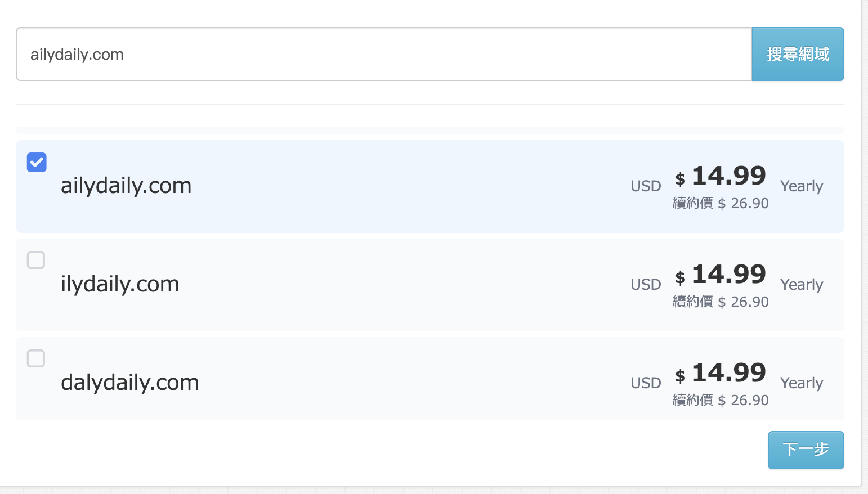This screenshot has height=494, width=868.
Task: Click the $14.99 price for ilydaily.com
Action: pos(721,275)
